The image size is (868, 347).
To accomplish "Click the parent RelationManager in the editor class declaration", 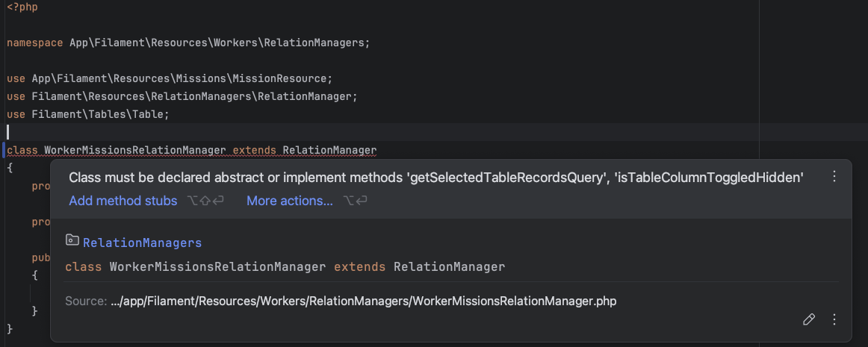I will 329,150.
